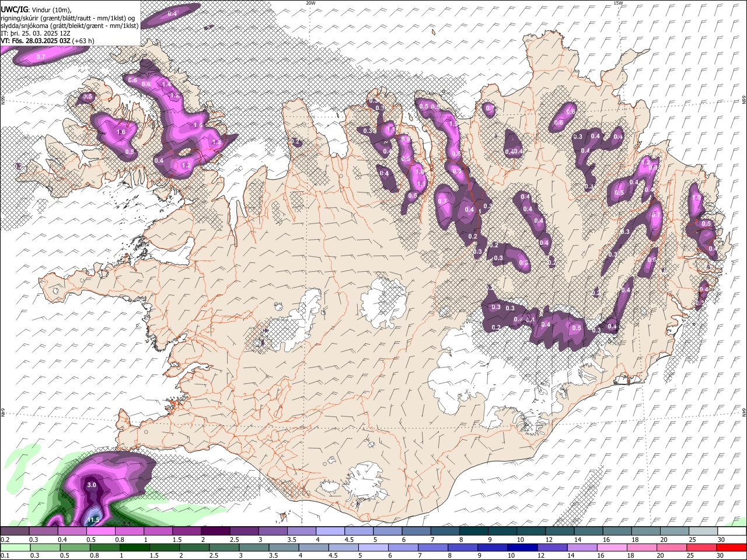
Task: Pick the snow-scale swatch labelled 0.3
Action: point(43,531)
